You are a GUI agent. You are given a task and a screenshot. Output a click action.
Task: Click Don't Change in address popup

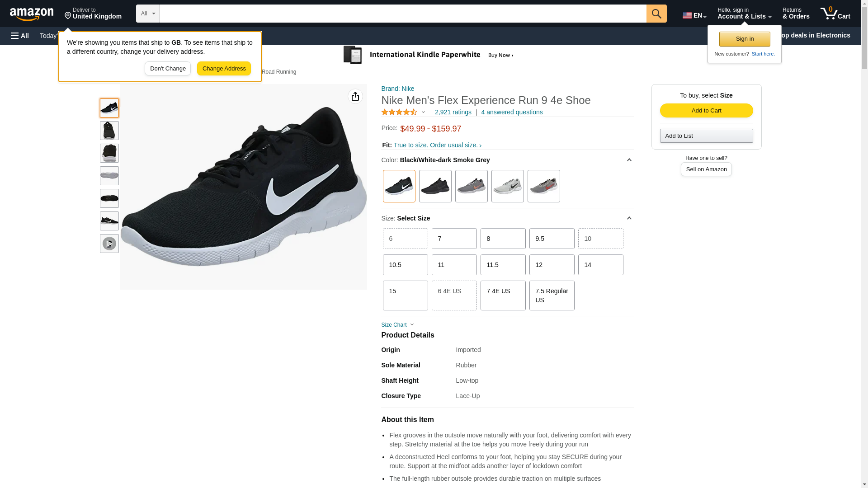[x=168, y=69]
